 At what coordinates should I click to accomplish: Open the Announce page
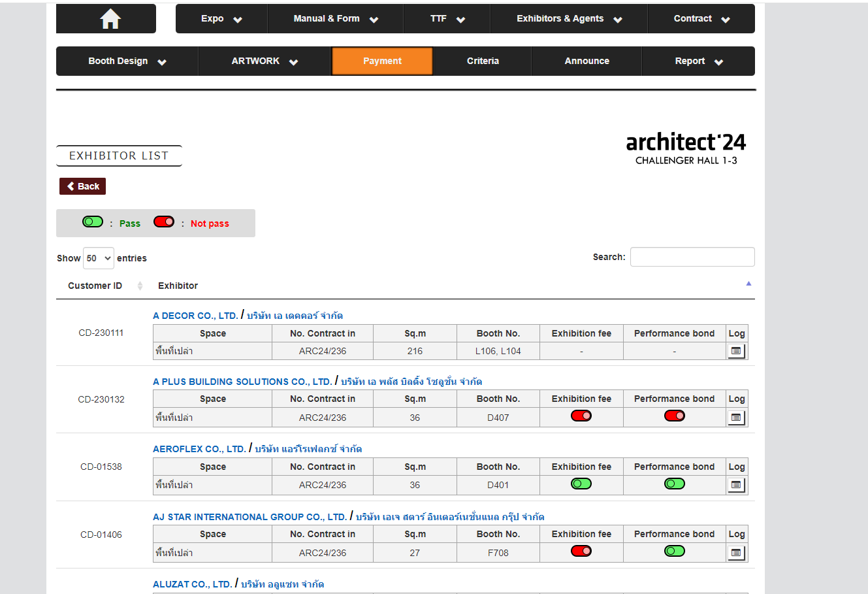[587, 61]
